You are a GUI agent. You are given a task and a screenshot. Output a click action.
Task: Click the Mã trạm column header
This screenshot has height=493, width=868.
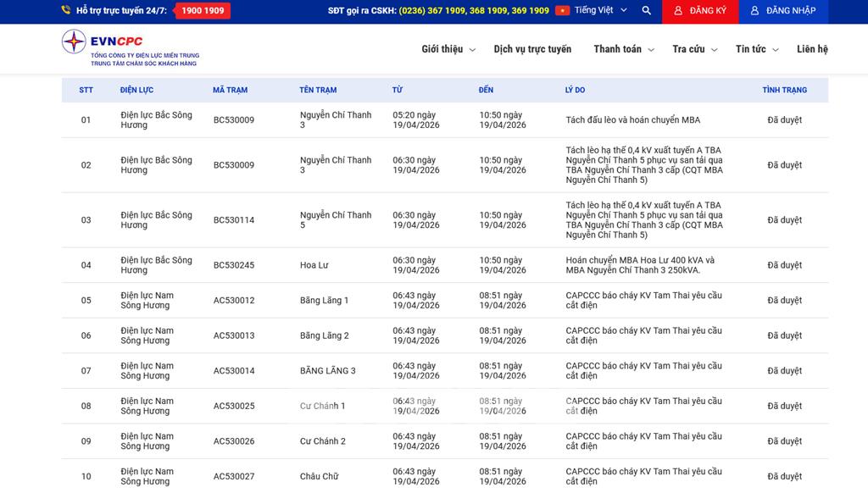(230, 90)
